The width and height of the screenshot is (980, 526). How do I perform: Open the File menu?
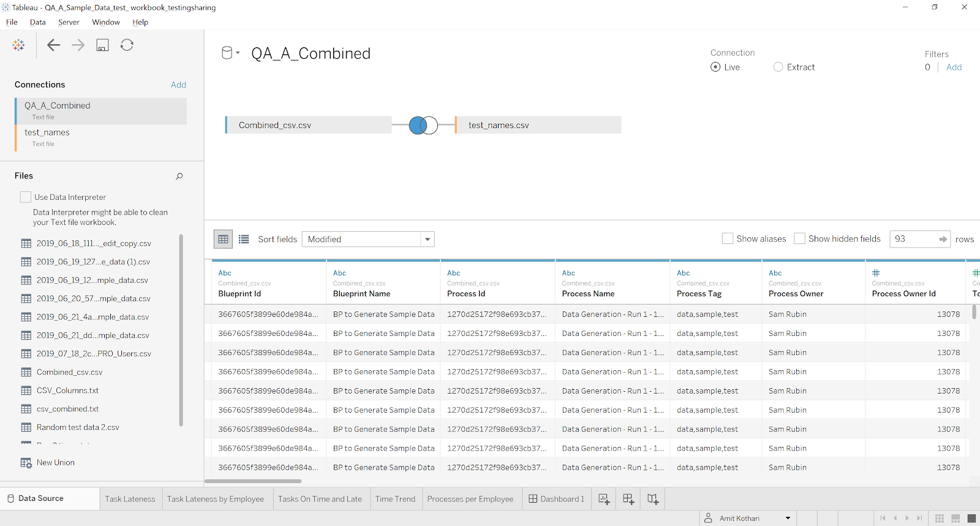tap(12, 22)
